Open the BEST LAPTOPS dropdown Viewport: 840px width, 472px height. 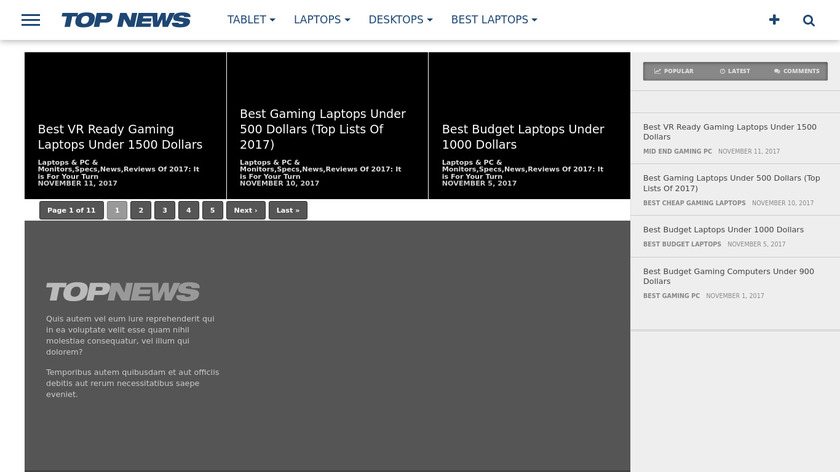click(x=494, y=20)
